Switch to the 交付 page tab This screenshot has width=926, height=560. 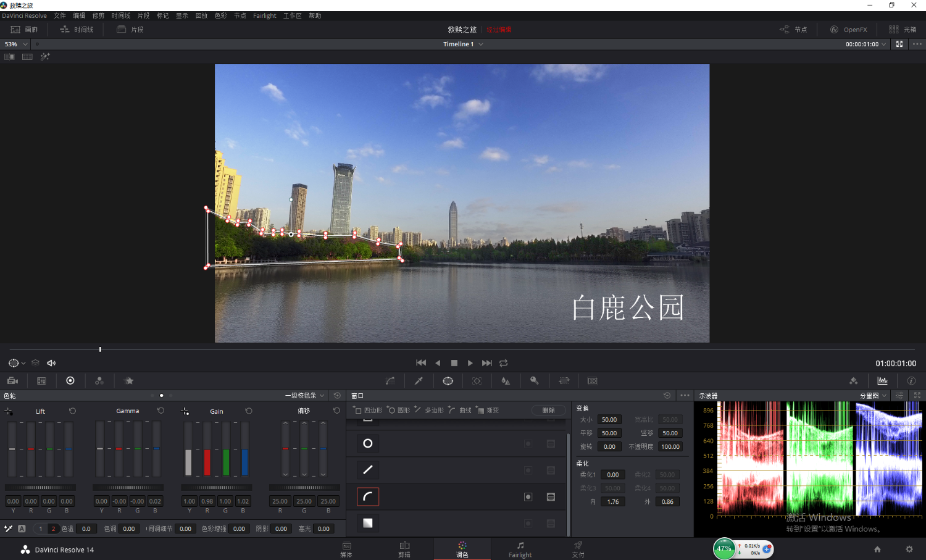578,549
